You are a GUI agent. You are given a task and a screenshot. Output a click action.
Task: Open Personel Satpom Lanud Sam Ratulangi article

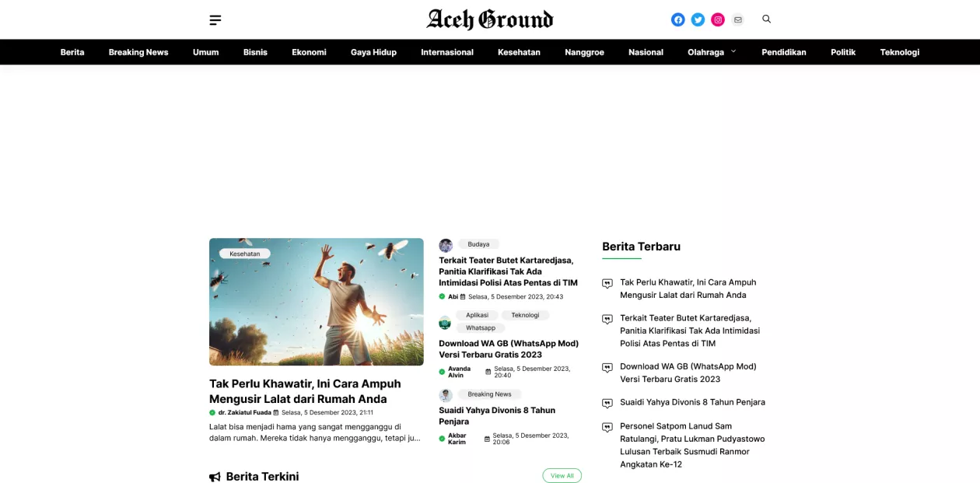pos(692,445)
